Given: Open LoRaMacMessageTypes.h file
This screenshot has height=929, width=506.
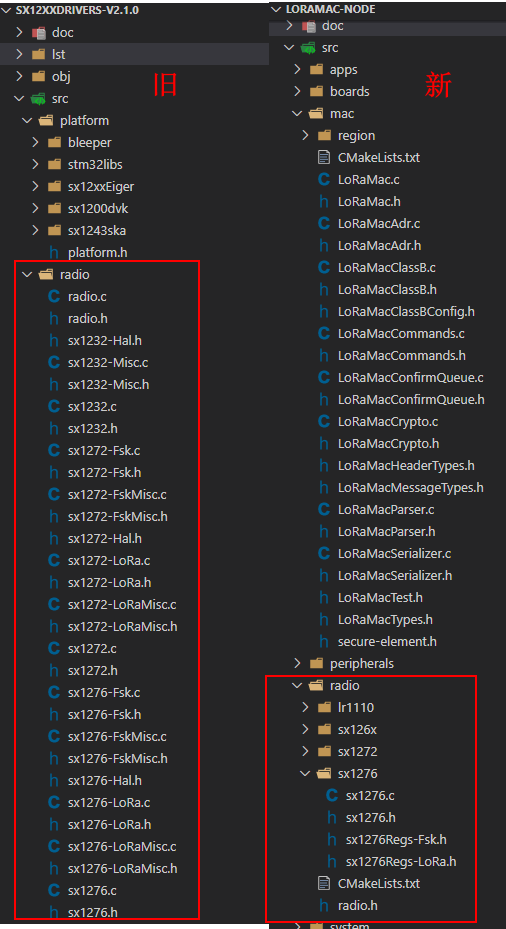Looking at the screenshot, I should tap(411, 488).
